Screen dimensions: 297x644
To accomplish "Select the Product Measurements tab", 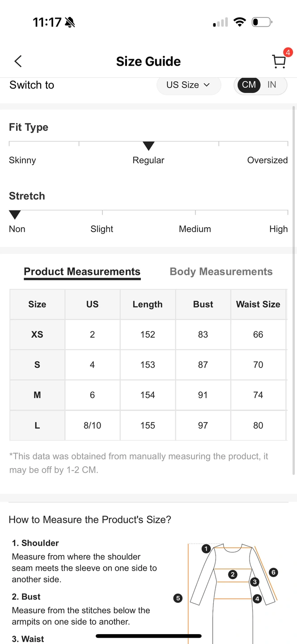I will pos(82,271).
